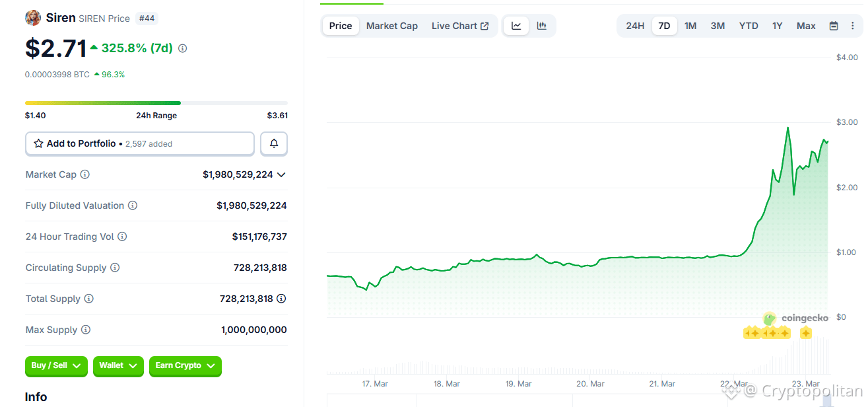Click the Add to Portfolio button
This screenshot has width=868, height=407.
coord(139,143)
